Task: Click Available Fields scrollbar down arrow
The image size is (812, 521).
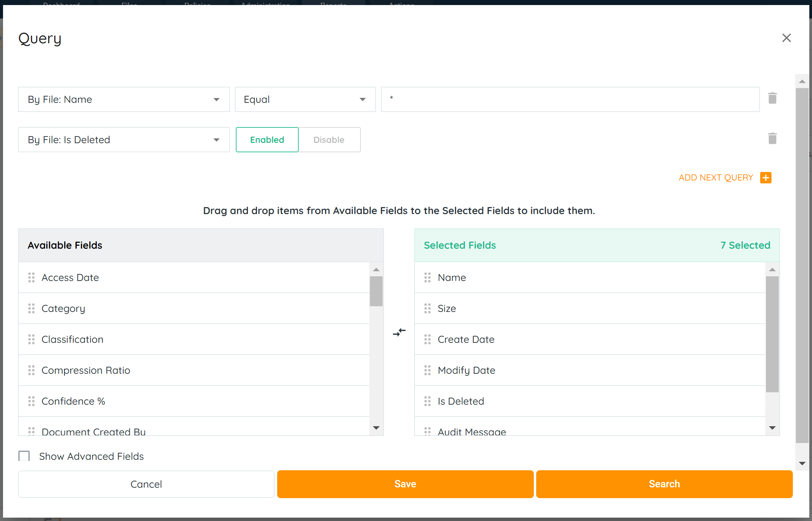Action: 376,428
